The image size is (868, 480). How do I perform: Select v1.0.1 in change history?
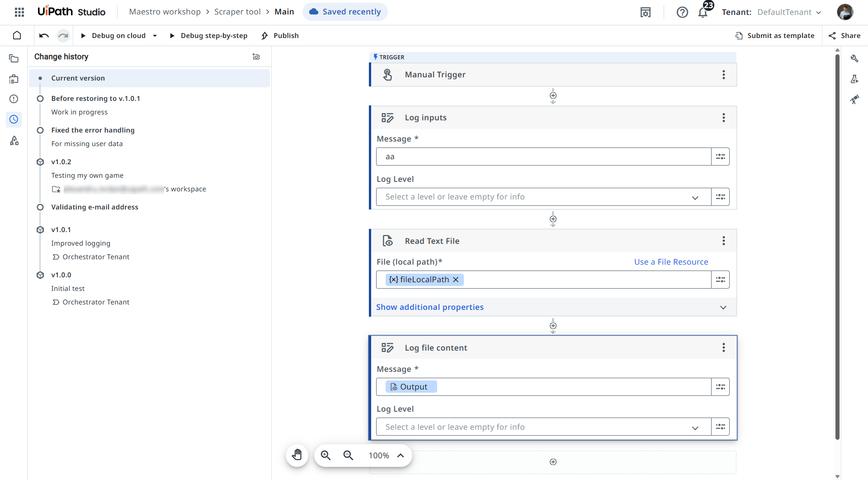coord(61,230)
